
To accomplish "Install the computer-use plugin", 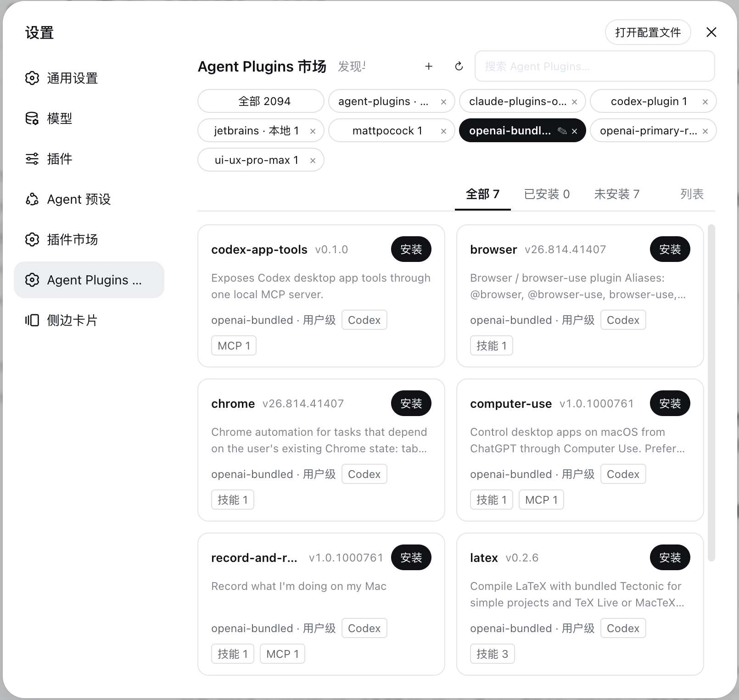I will pos(670,404).
